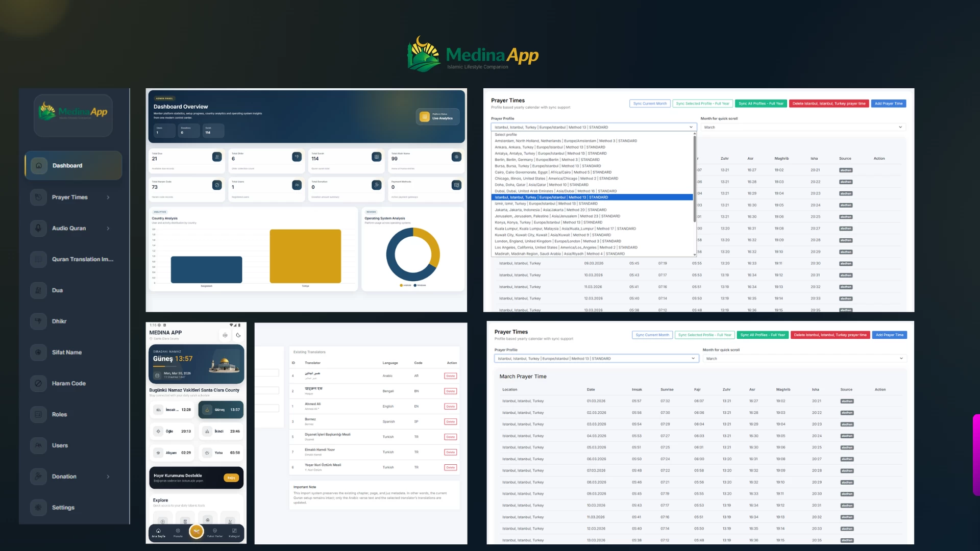The width and height of the screenshot is (980, 551).
Task: Tap the Güneş 13:57 prayer time tile
Action: 221,410
